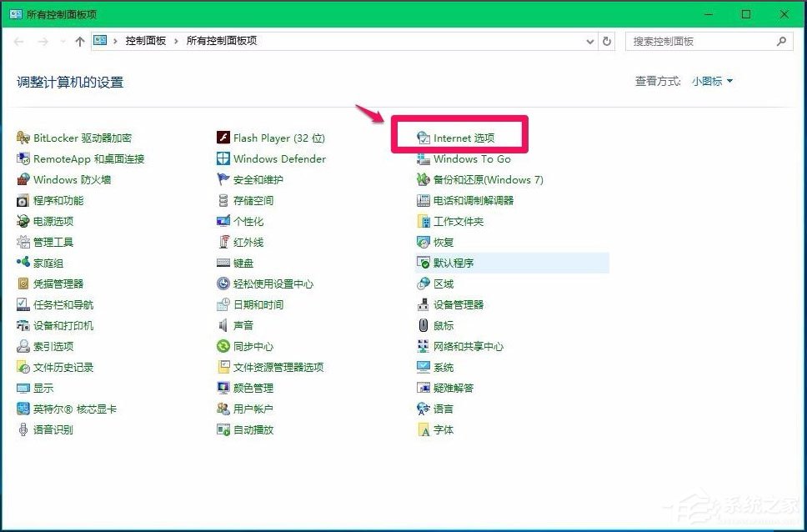Click the back navigation arrow

coord(18,40)
